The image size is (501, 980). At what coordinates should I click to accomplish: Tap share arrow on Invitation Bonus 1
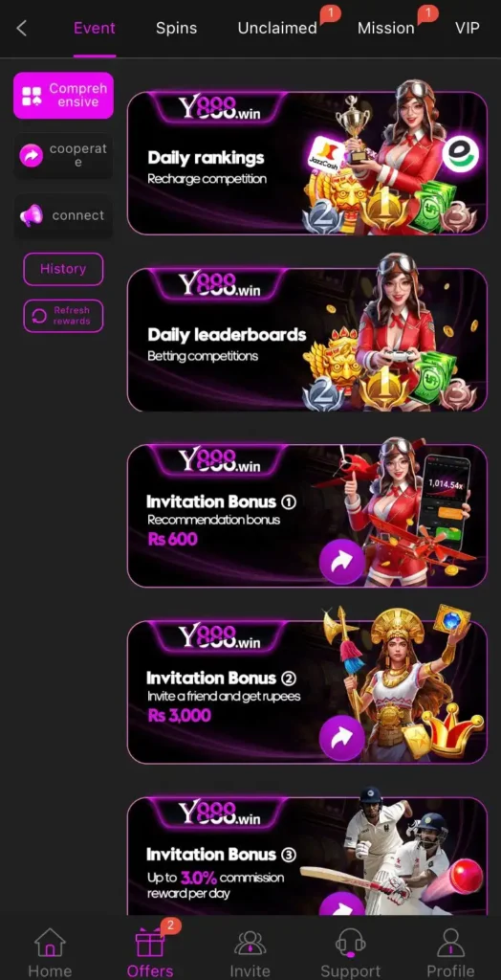coord(341,562)
